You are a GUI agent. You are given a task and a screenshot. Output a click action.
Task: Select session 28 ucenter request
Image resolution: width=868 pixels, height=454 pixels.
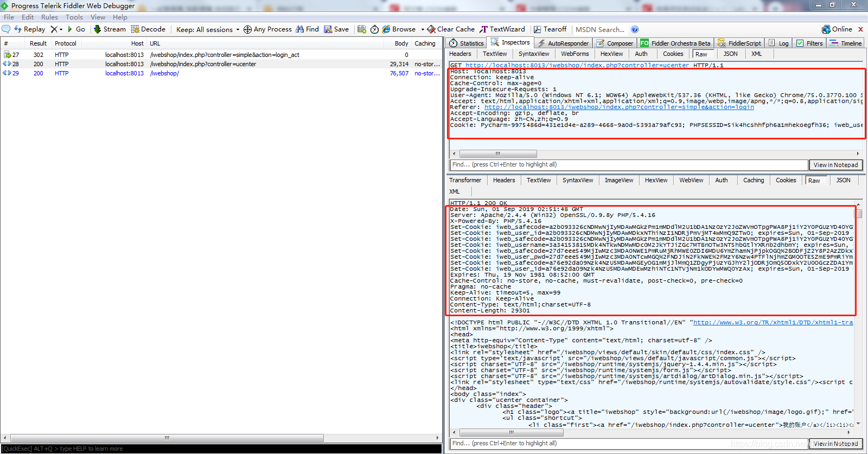coord(221,64)
